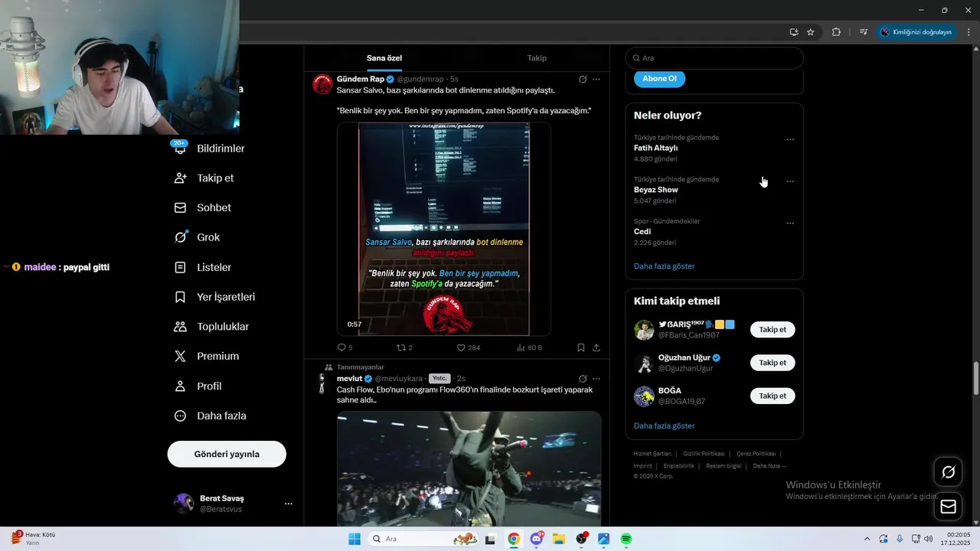The height and width of the screenshot is (551, 980).
Task: Open Spotify from taskbar
Action: click(626, 539)
